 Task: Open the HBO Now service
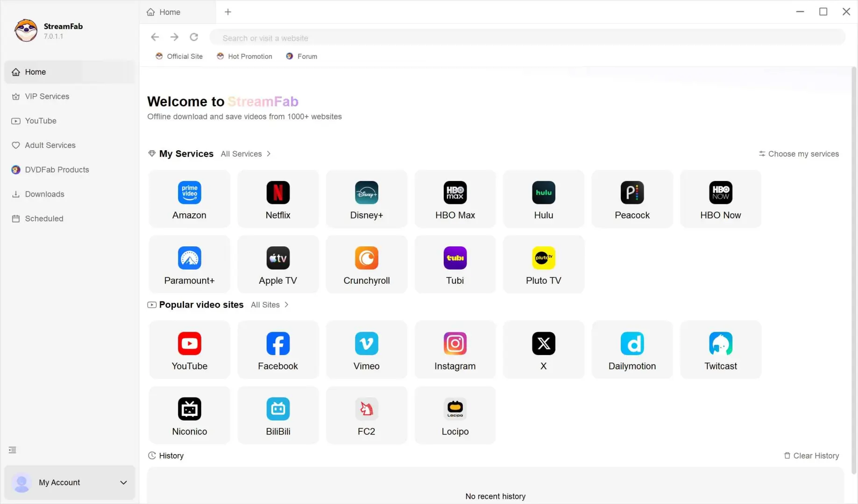pyautogui.click(x=721, y=199)
